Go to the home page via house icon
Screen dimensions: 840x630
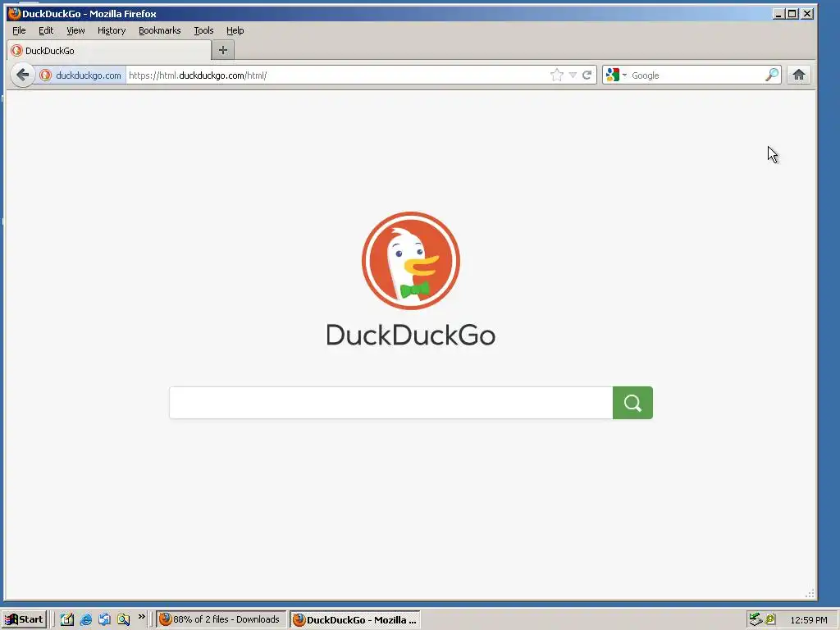pyautogui.click(x=799, y=75)
